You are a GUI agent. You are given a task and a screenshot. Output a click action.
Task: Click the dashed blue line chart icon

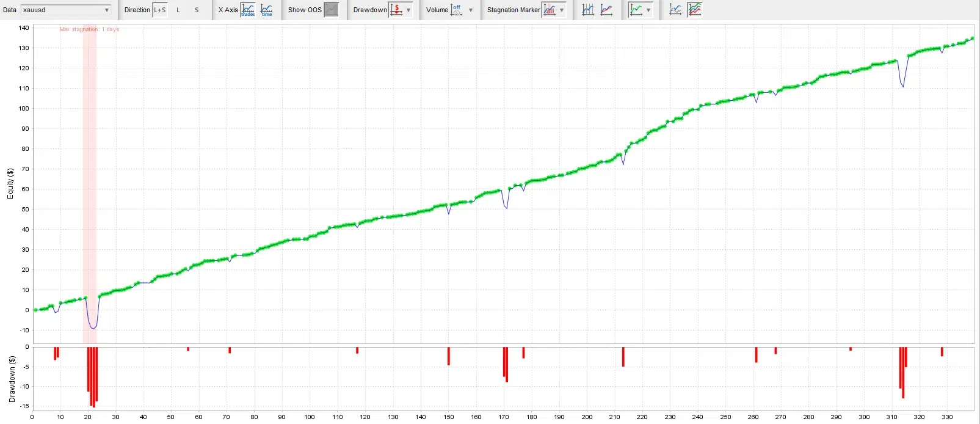675,10
